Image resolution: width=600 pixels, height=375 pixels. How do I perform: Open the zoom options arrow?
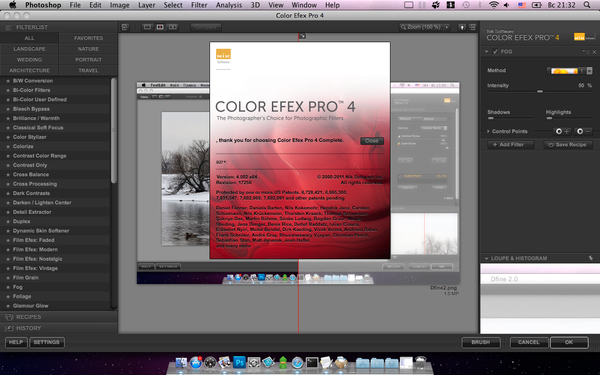pos(447,27)
